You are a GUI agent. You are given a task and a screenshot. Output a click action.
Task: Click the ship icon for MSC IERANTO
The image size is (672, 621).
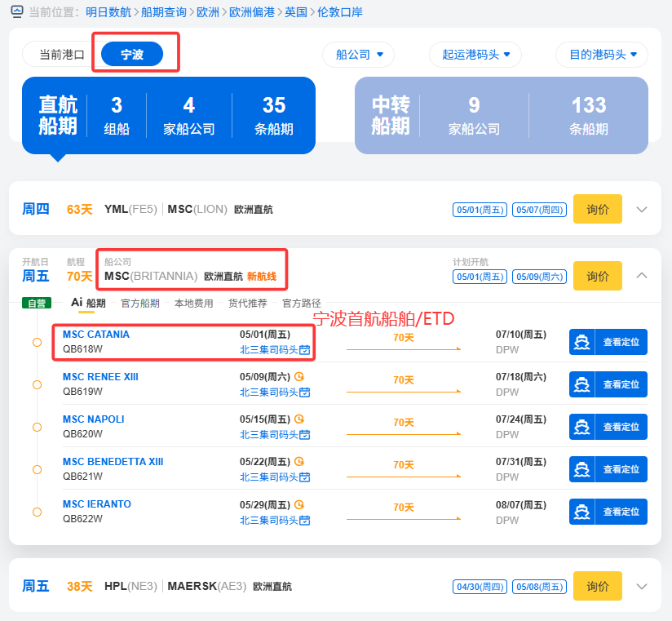click(x=582, y=512)
